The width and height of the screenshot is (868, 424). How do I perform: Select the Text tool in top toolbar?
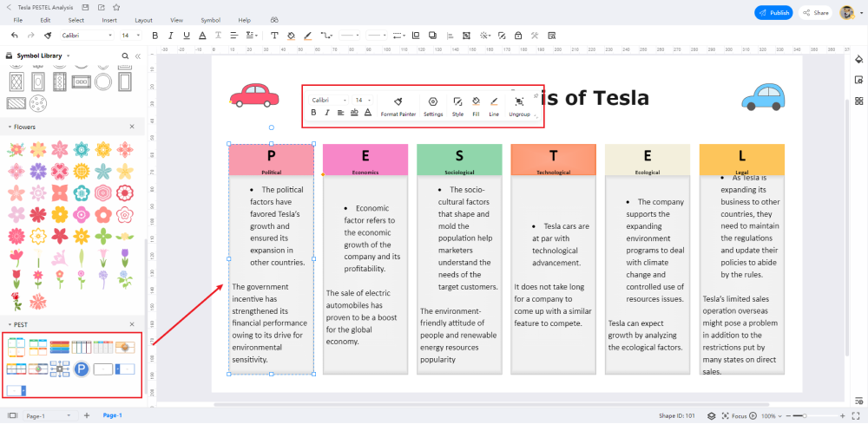pyautogui.click(x=274, y=36)
